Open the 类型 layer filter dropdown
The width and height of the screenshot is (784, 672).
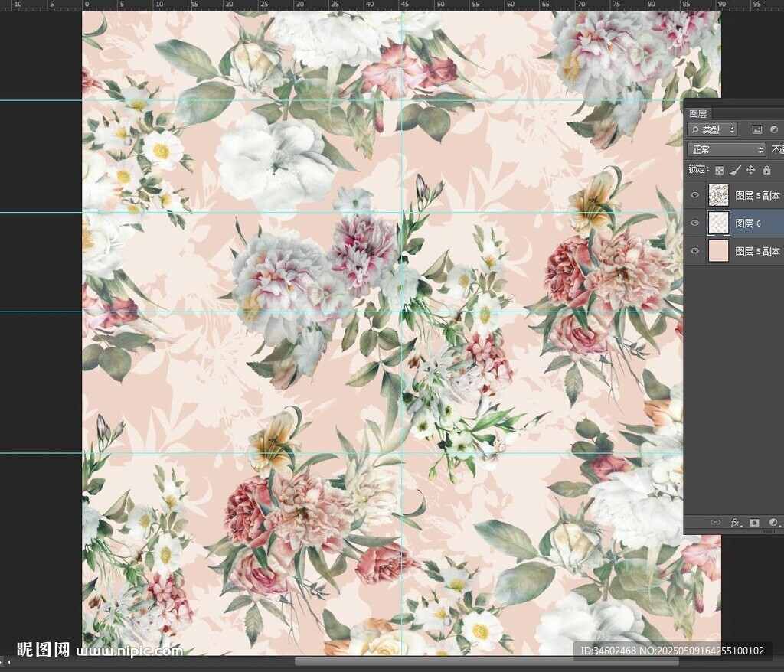pyautogui.click(x=712, y=130)
